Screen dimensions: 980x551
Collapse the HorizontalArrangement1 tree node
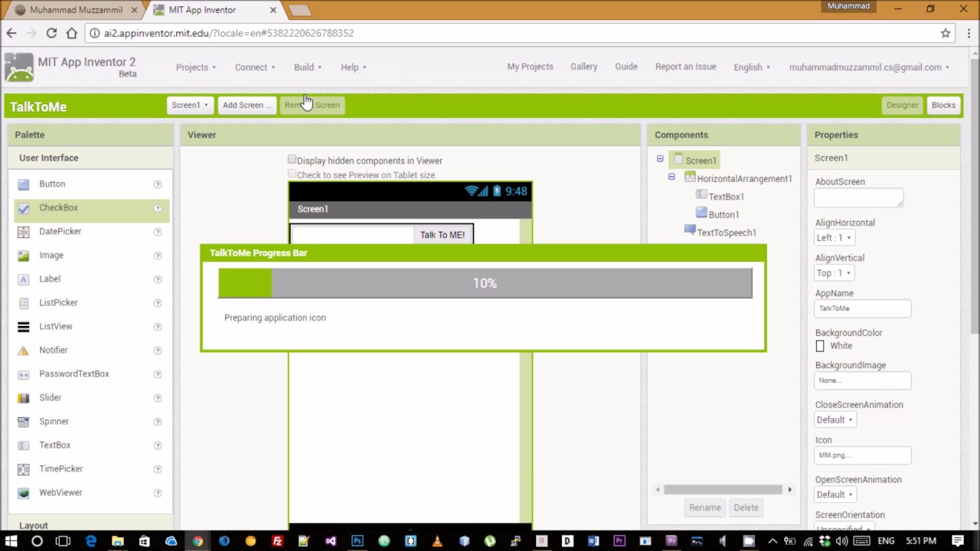pos(671,178)
